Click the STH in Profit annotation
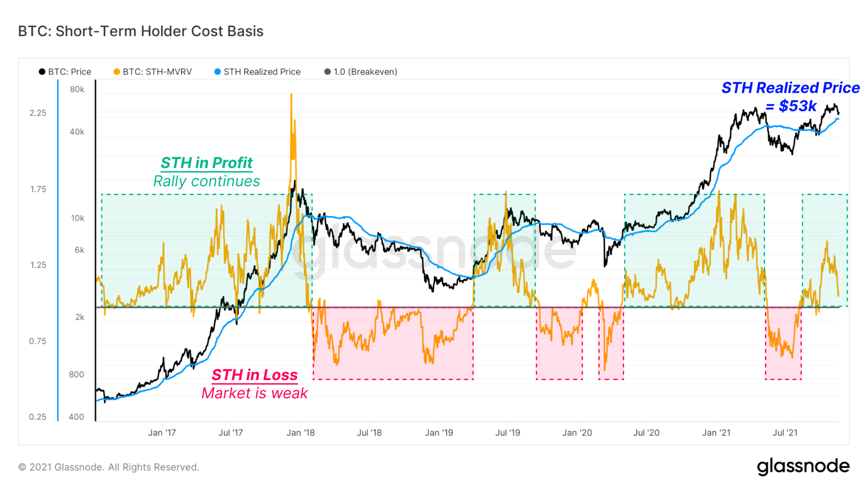 pyautogui.click(x=206, y=163)
